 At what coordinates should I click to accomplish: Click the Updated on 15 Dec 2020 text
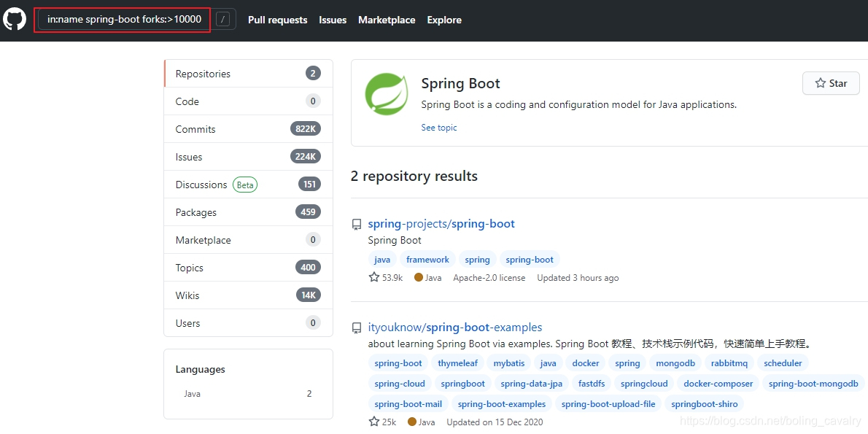[x=495, y=422]
